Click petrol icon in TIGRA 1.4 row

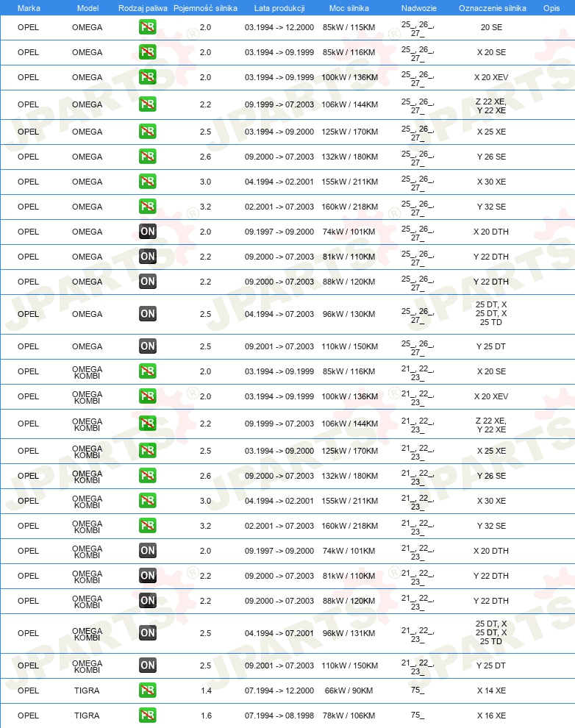(148, 690)
